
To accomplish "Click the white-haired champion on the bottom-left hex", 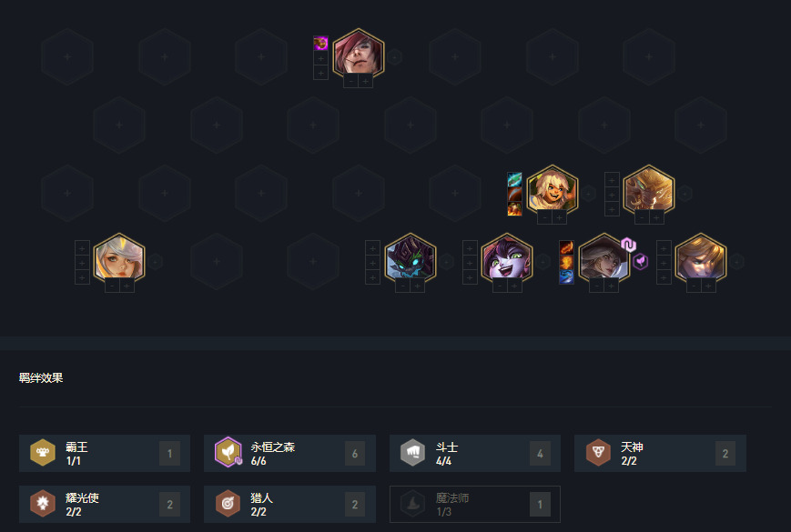I will pos(119,258).
